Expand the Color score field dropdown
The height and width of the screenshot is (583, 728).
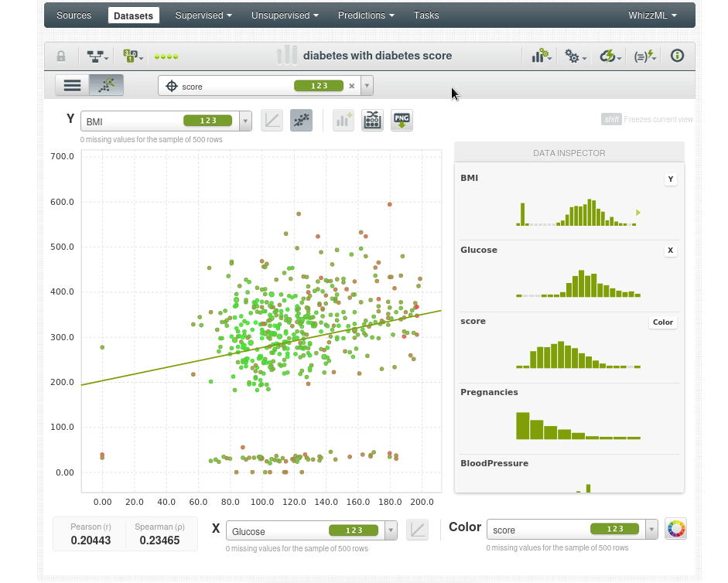[651, 530]
